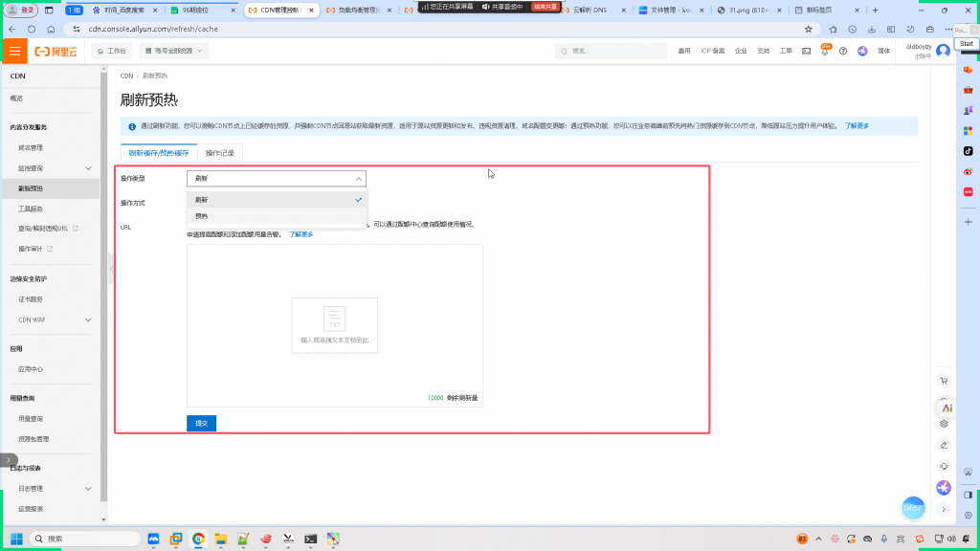Click the shopping cart icon in right toolbar
980x551 pixels.
pyautogui.click(x=944, y=381)
